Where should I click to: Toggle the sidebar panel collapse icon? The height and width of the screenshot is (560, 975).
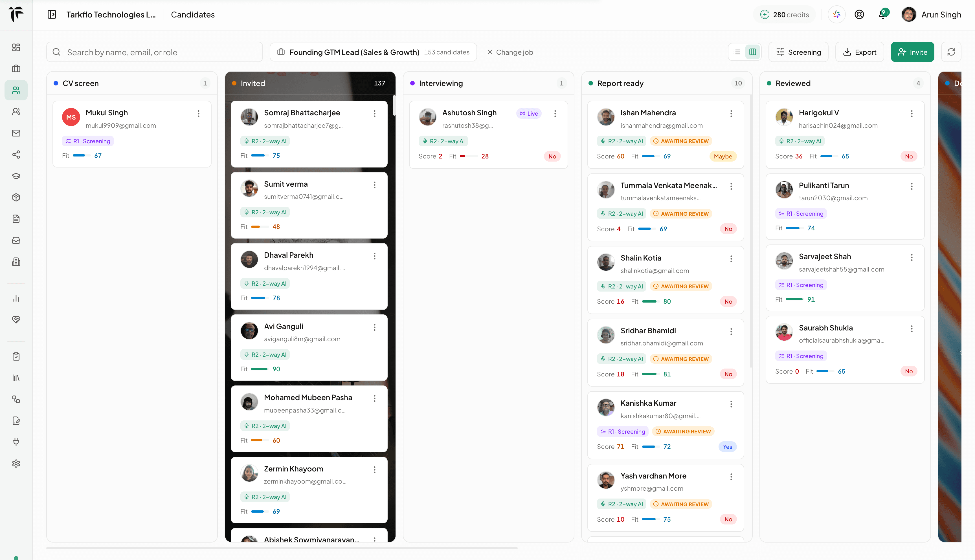click(x=52, y=15)
